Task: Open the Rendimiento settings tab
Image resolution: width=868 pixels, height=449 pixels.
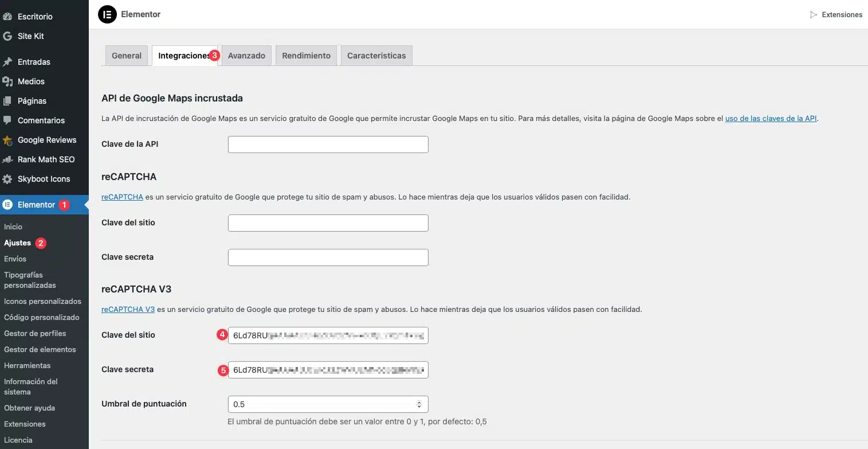Action: 306,55
